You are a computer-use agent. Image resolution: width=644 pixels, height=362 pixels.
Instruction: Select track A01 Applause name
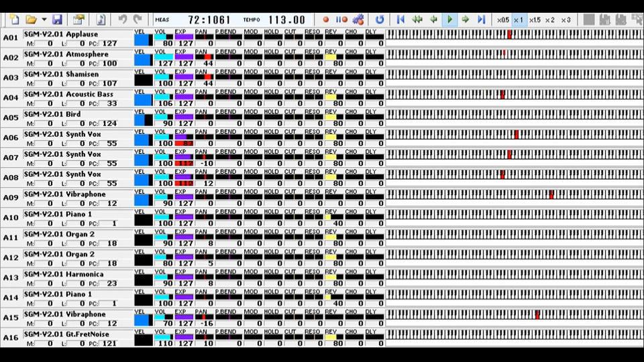[61, 34]
